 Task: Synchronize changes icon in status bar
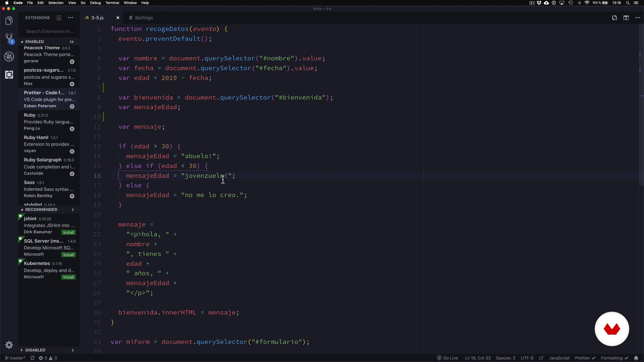(x=33, y=358)
